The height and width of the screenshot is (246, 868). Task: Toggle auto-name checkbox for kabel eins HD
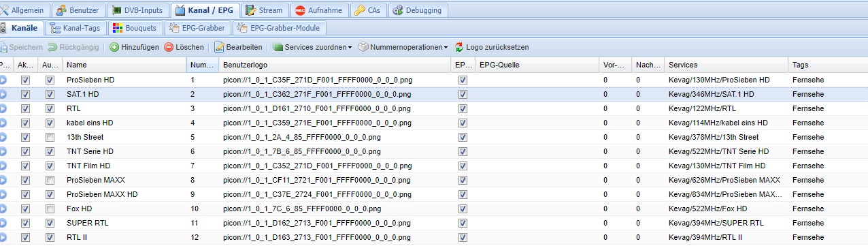click(x=50, y=123)
